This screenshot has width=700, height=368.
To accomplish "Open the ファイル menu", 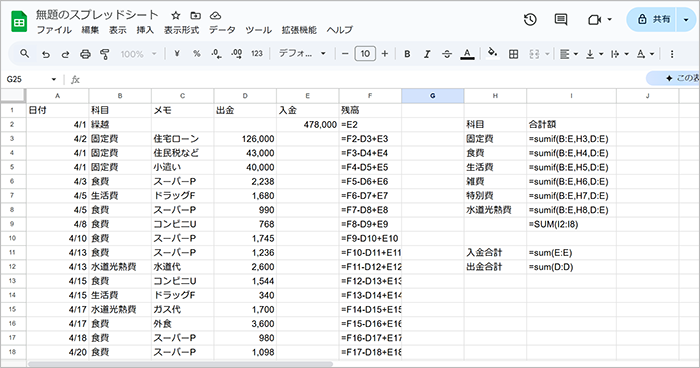I will tap(54, 30).
